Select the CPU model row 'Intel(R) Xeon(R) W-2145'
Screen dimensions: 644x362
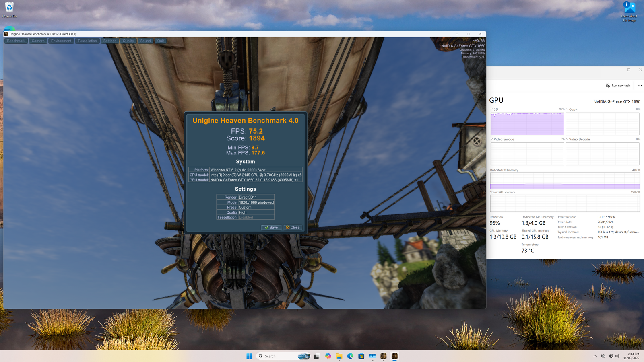tap(246, 175)
